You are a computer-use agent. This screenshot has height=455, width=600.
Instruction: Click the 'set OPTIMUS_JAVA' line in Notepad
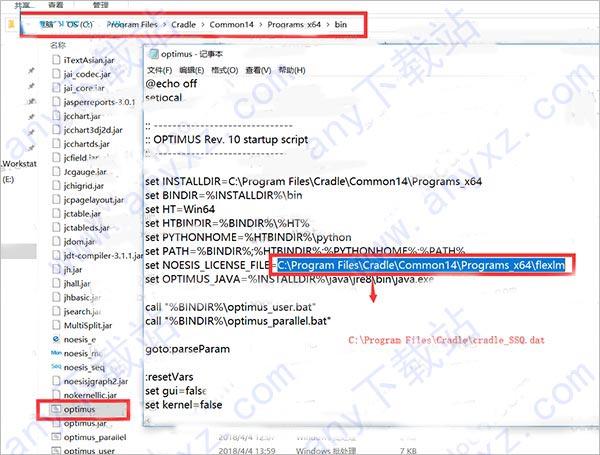pos(289,279)
